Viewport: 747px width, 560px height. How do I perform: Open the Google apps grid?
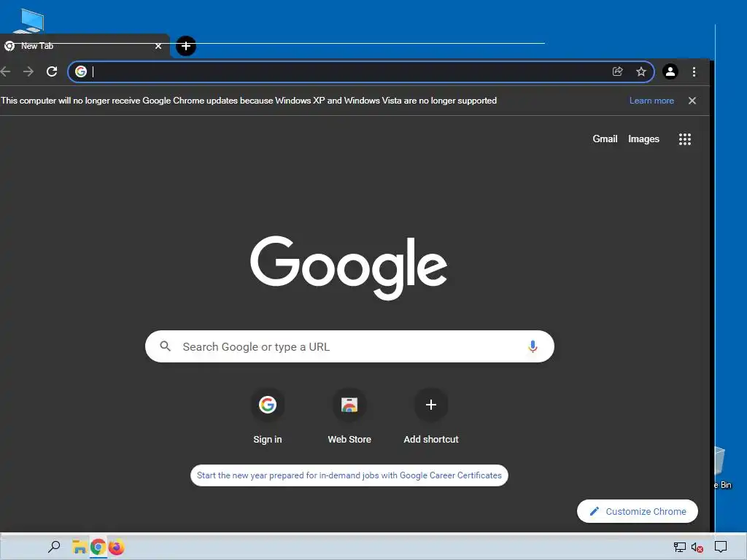685,139
